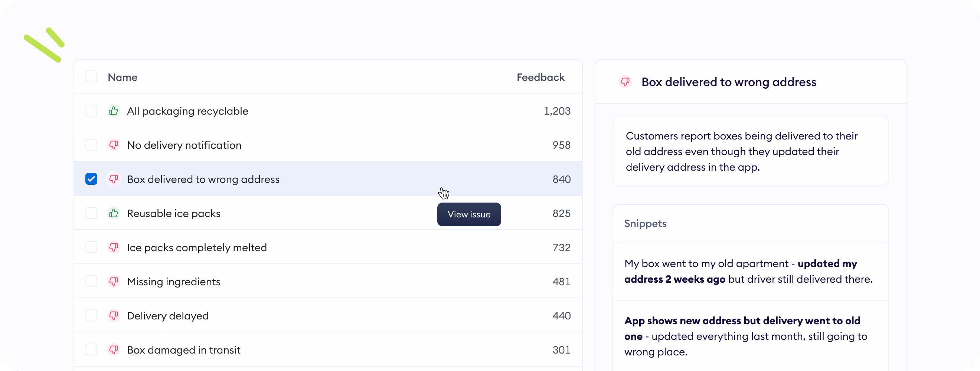Click thumbs-up icon for Reusable ice packs
Screen dimensions: 980x371
[113, 213]
